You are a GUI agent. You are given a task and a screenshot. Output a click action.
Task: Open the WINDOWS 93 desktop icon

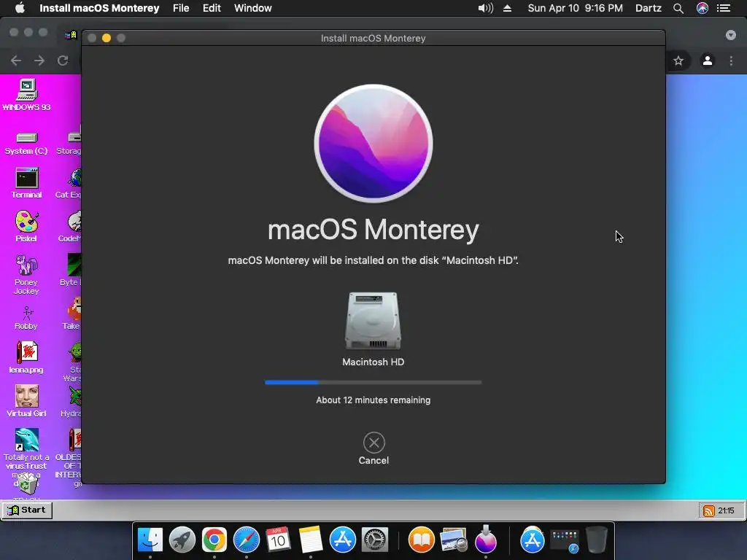(27, 95)
